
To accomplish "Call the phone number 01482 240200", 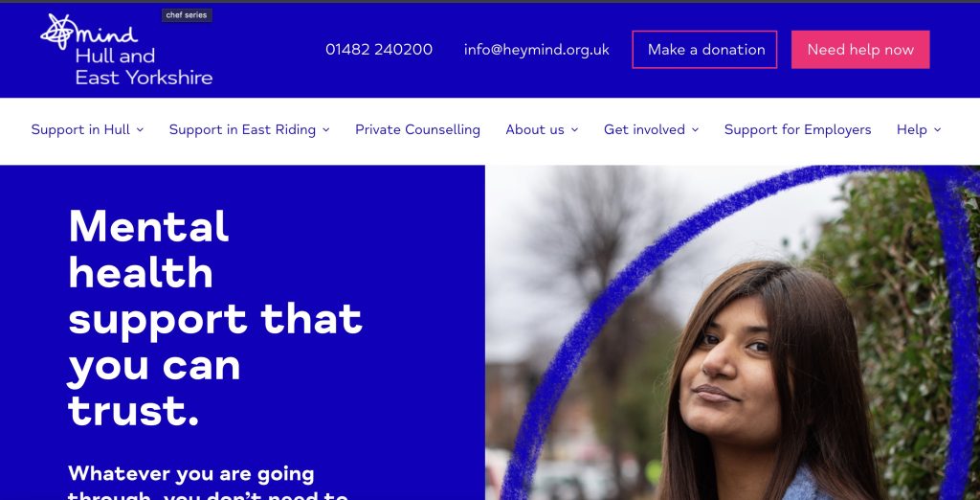I will (379, 50).
